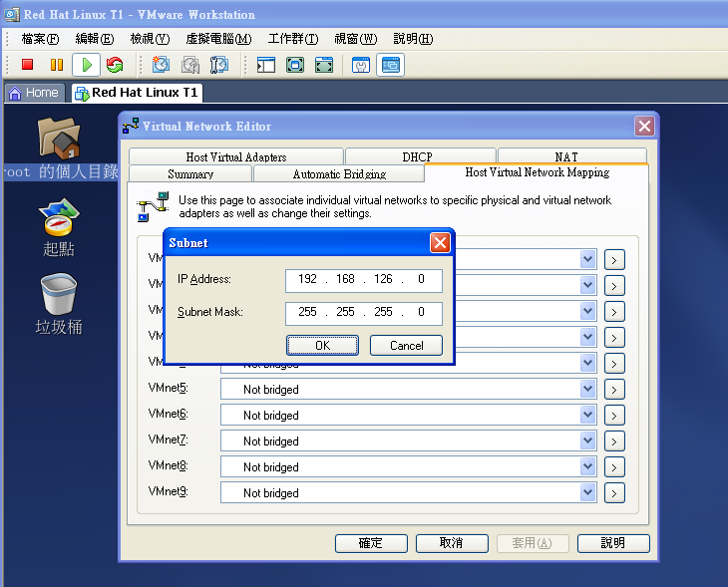Click arrow button beside VMnet7 row
This screenshot has width=728, height=587.
tap(614, 441)
